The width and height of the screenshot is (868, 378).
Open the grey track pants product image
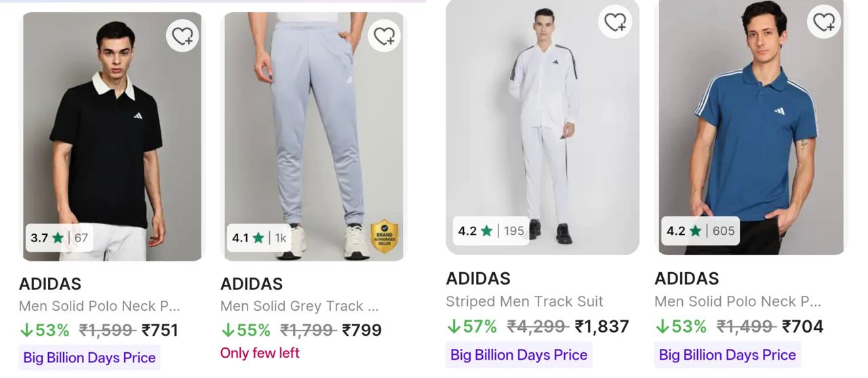point(314,136)
